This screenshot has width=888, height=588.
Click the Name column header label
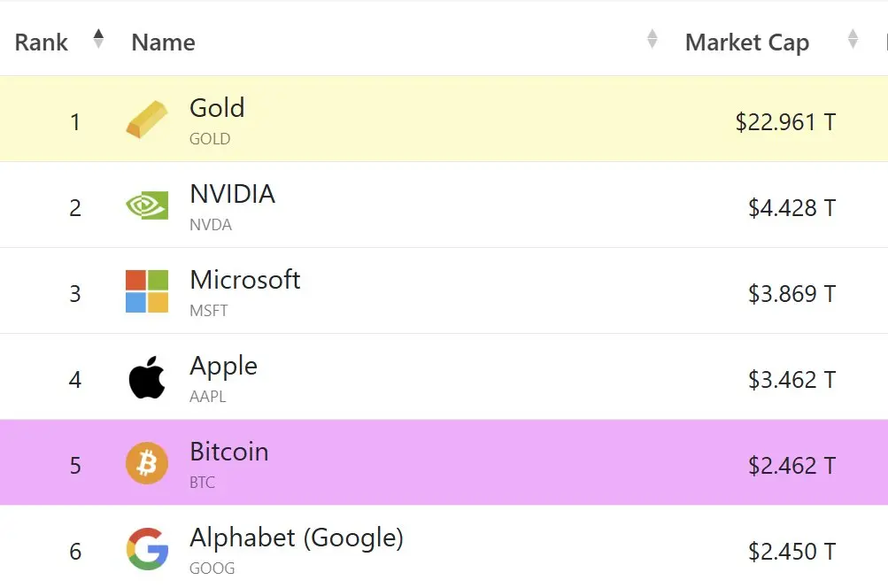tap(163, 43)
